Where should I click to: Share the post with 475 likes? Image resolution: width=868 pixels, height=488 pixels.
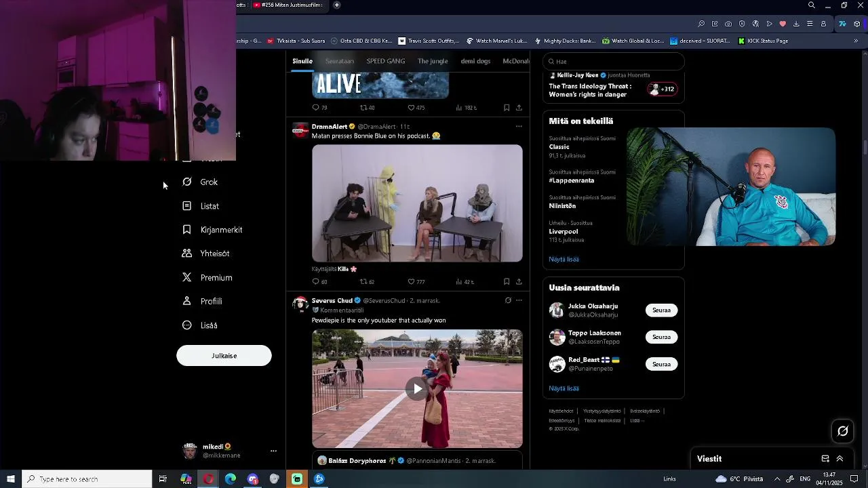pos(519,108)
